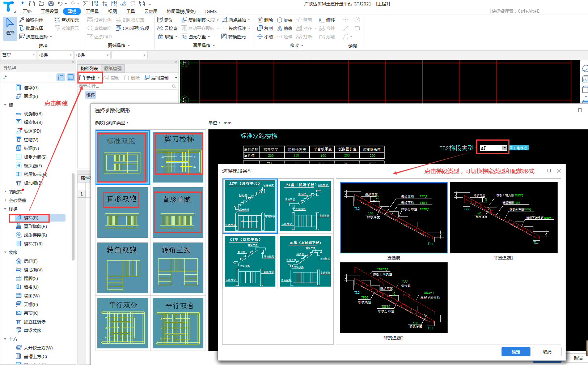This screenshot has height=365, width=588.
Task: Click the 复制 tool in 修改 group
Action: coord(265,28)
